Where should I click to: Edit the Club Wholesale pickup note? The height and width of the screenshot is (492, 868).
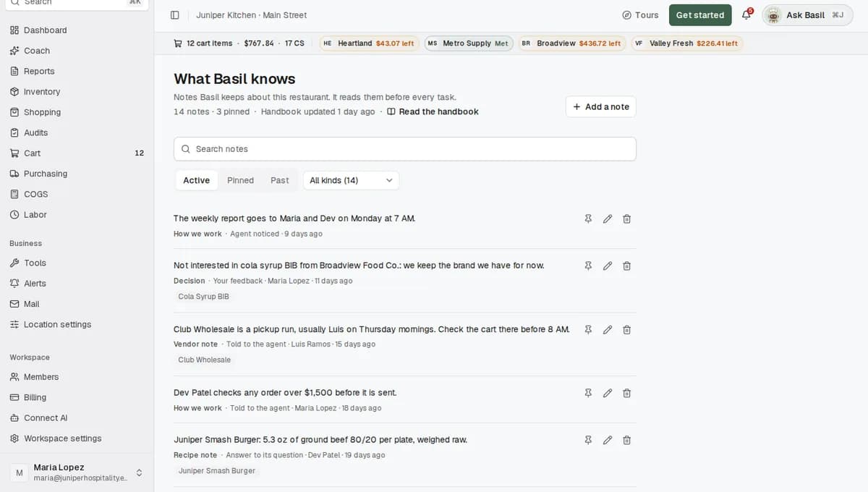(608, 329)
